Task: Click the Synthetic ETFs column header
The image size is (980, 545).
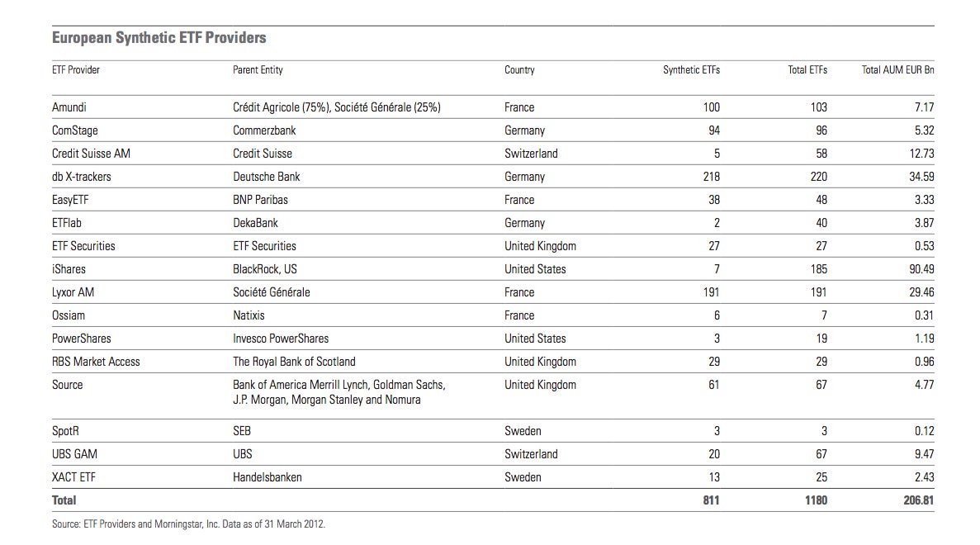Action: click(x=691, y=70)
